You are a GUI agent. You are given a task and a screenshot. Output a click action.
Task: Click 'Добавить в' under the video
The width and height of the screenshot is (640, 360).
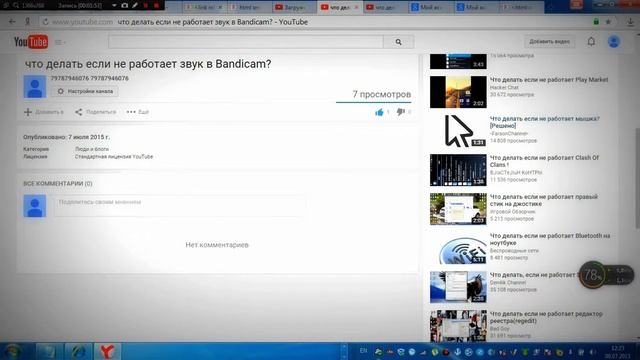pyautogui.click(x=44, y=112)
